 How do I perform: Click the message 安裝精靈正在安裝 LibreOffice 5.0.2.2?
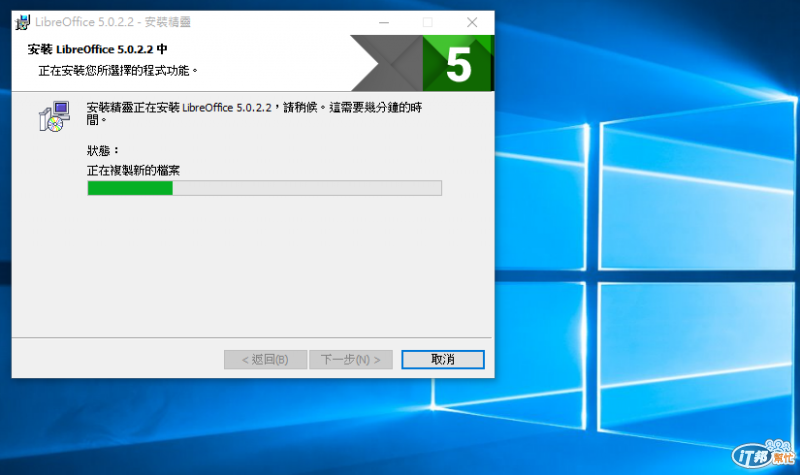(x=254, y=113)
